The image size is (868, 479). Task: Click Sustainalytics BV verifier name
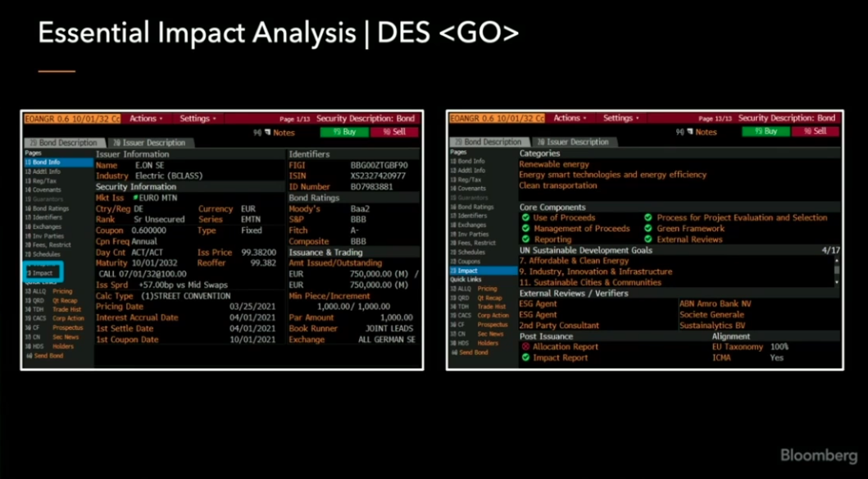(712, 326)
